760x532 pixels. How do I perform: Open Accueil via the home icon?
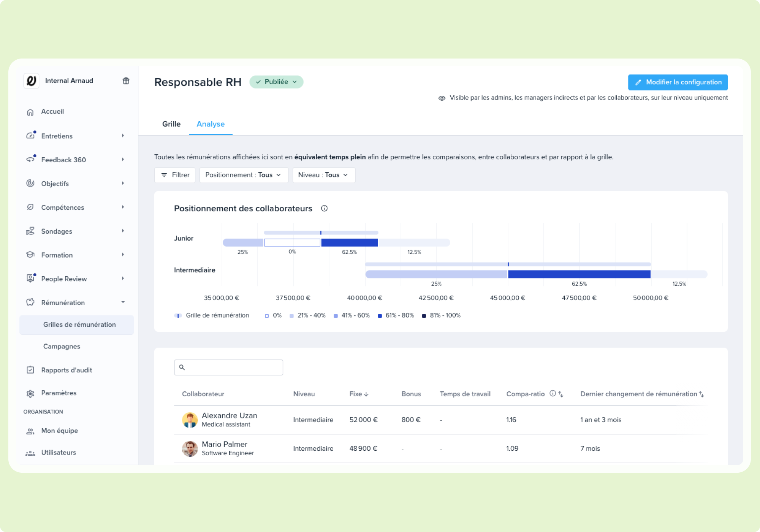[x=30, y=112]
